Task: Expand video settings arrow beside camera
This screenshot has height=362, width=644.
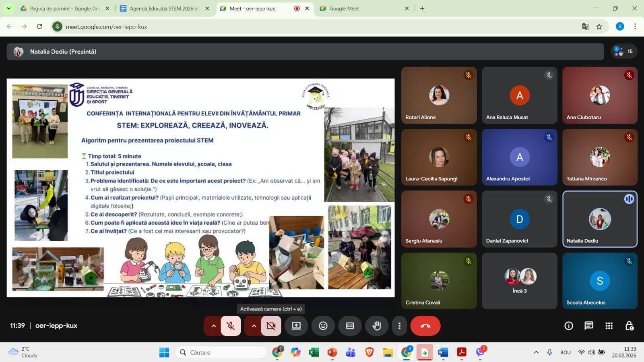Action: tap(254, 326)
